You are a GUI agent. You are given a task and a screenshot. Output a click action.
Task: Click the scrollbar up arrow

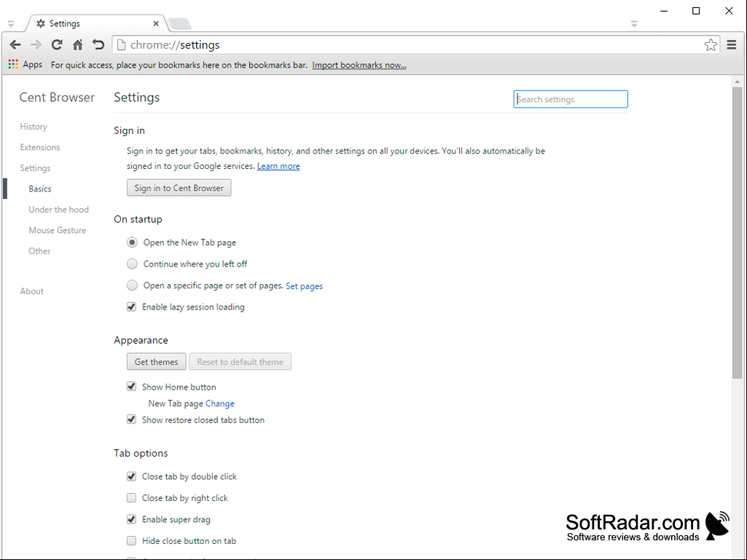(737, 82)
